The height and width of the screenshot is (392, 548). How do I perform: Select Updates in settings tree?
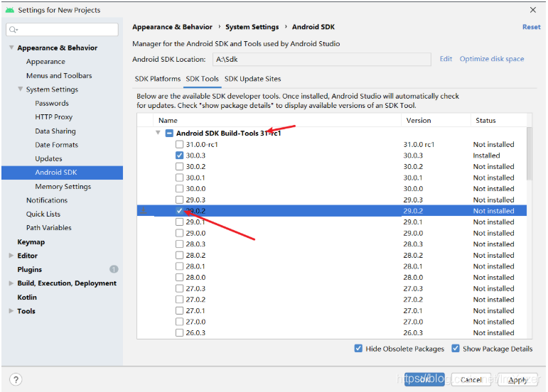(48, 158)
